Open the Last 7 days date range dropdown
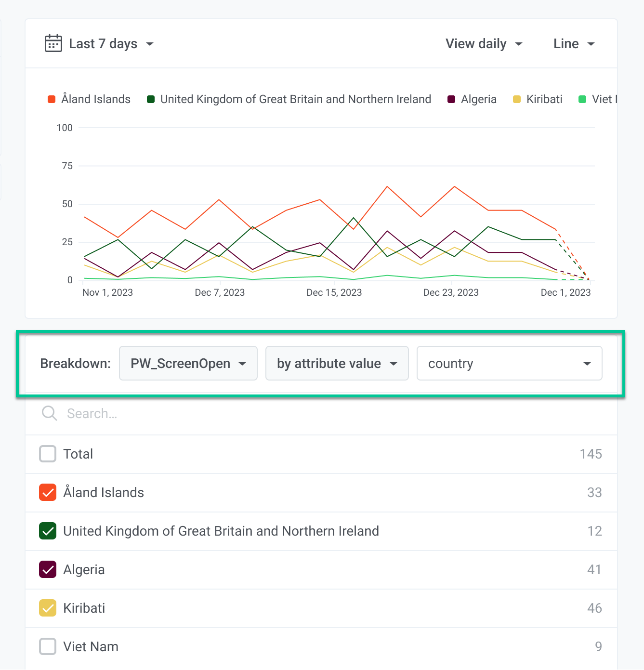Screen dimensions: 644x670 click(111, 44)
